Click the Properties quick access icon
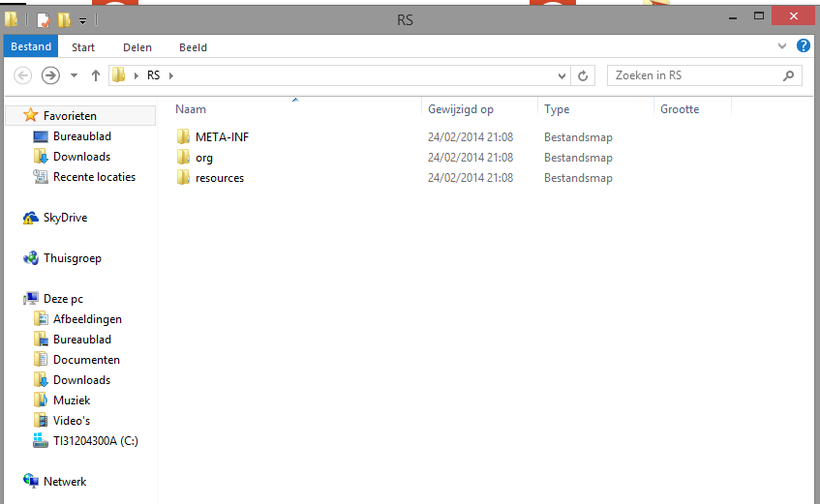 (44, 20)
